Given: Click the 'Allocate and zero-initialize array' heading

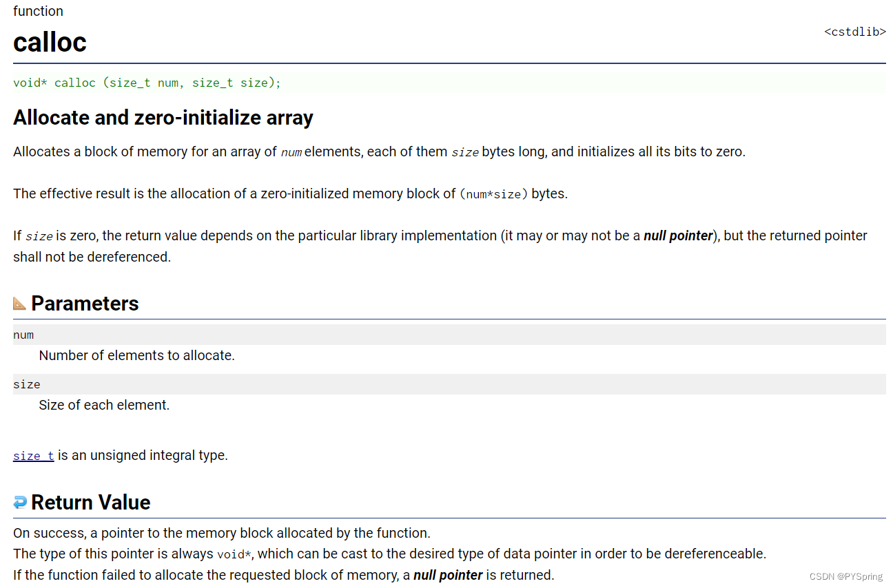Looking at the screenshot, I should pyautogui.click(x=163, y=118).
